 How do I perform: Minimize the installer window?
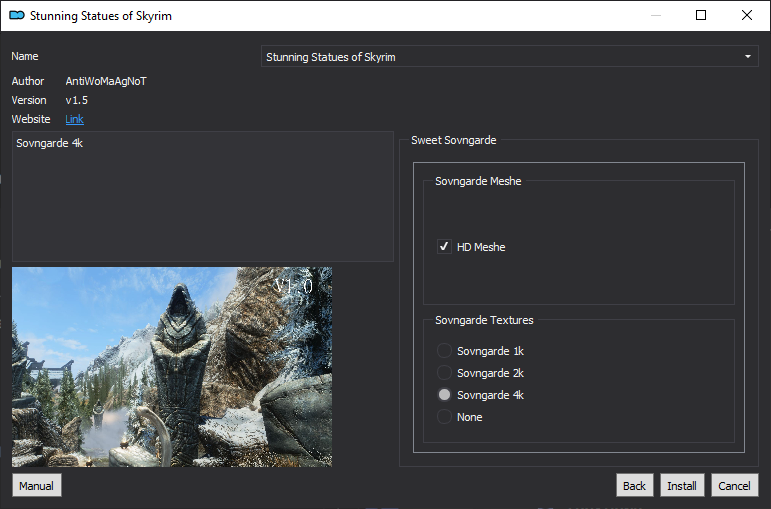pos(655,15)
